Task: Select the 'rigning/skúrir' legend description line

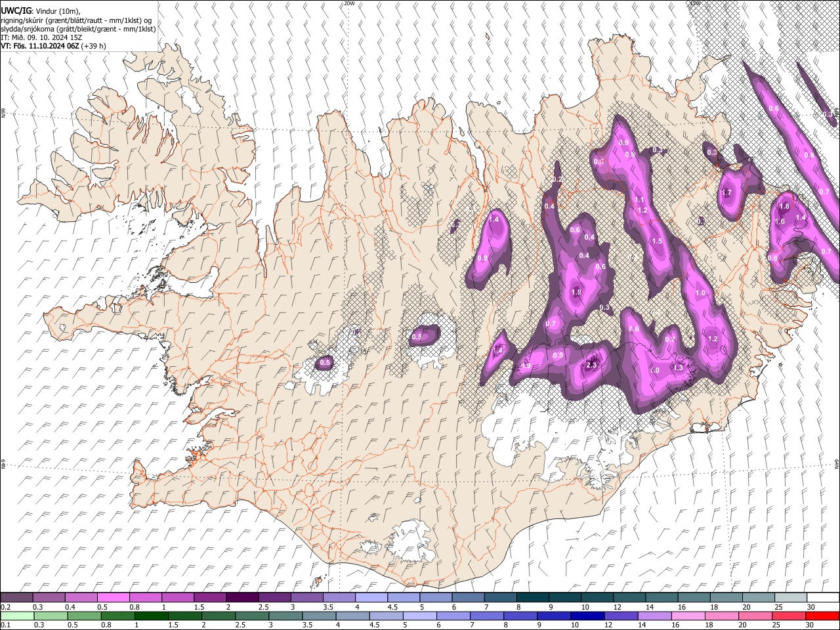Action: 76,20
